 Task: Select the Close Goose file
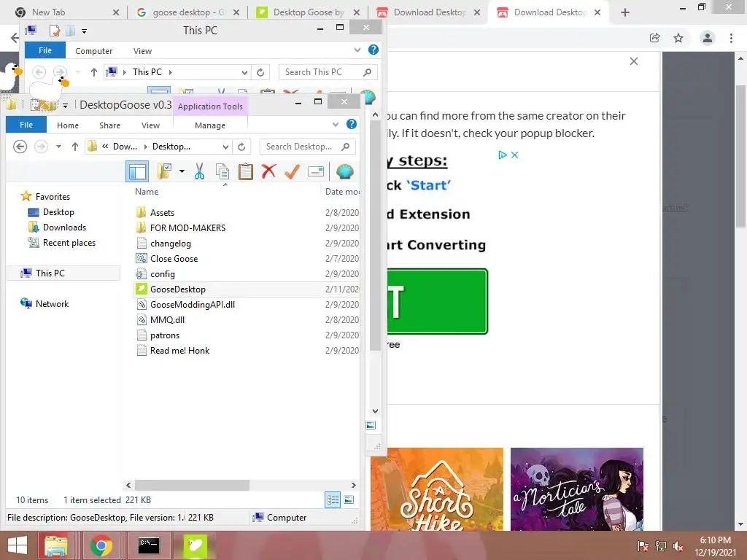174,259
